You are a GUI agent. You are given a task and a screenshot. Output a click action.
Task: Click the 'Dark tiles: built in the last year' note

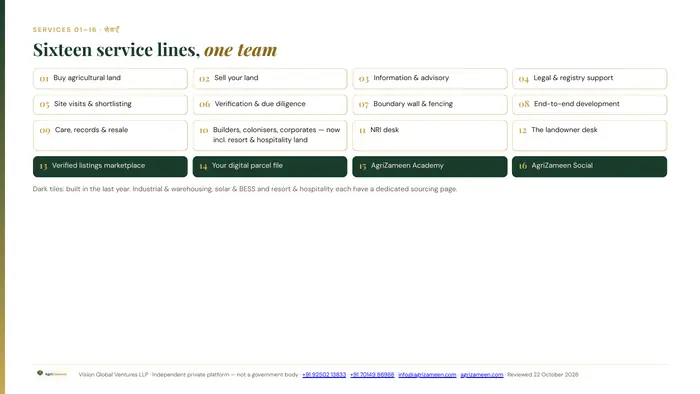pos(245,189)
